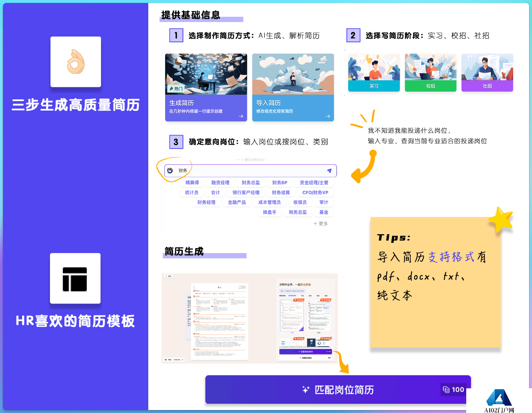Choose the 银行客户经理 job tag
This screenshot has width=532, height=413.
tap(246, 193)
